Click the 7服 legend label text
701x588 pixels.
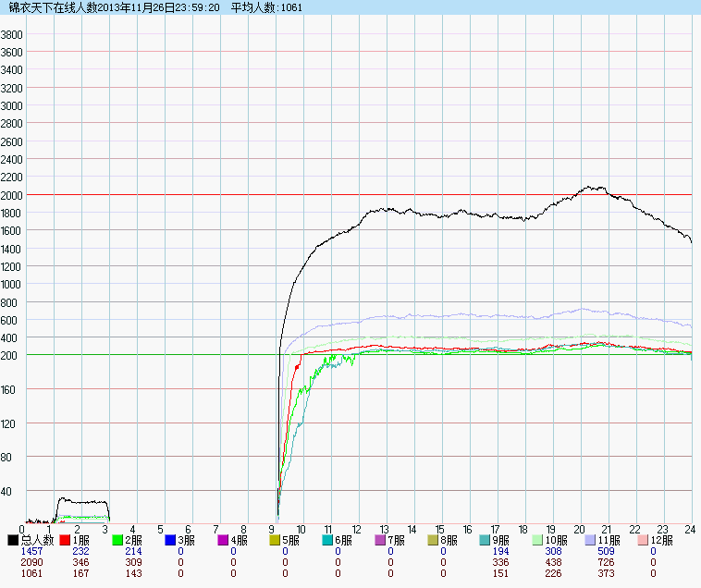pyautogui.click(x=397, y=540)
